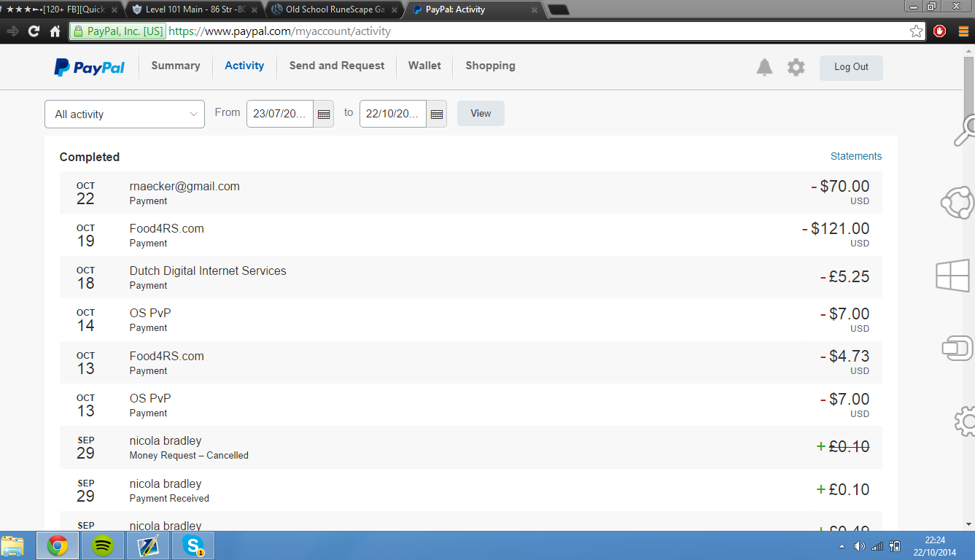The image size is (975, 560).
Task: Open the pen app icon on the taskbar
Action: pos(148,545)
